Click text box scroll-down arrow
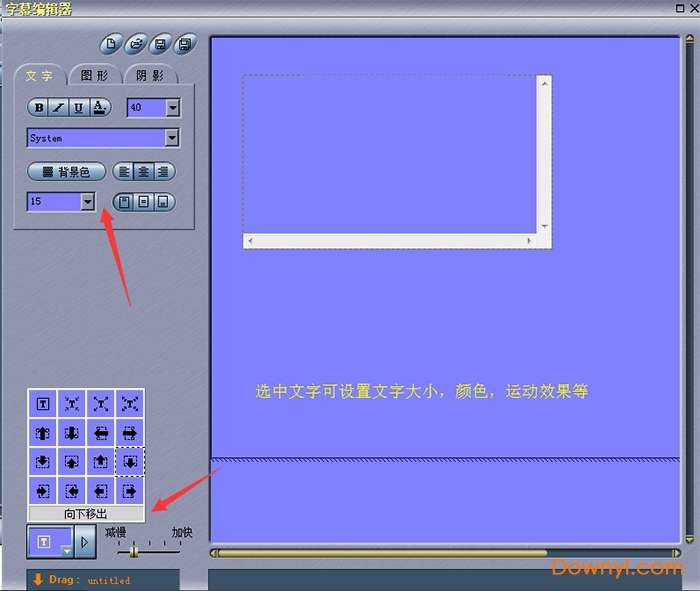 point(544,226)
